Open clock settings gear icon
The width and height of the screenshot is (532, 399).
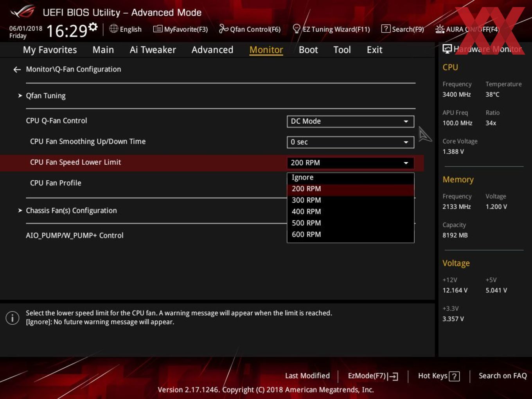click(x=93, y=27)
